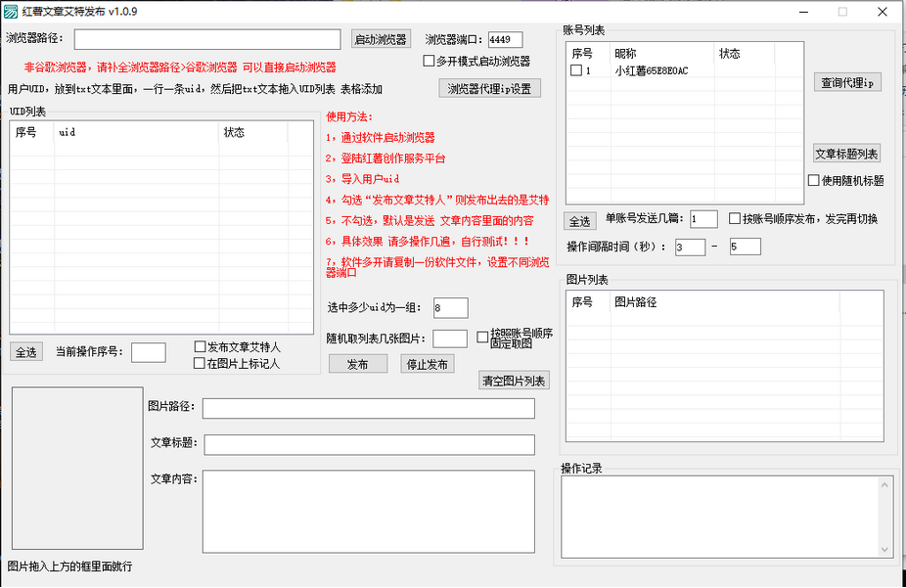Viewport: 906px width, 588px height.
Task: Click 全选 under UID list
Action: click(26, 352)
